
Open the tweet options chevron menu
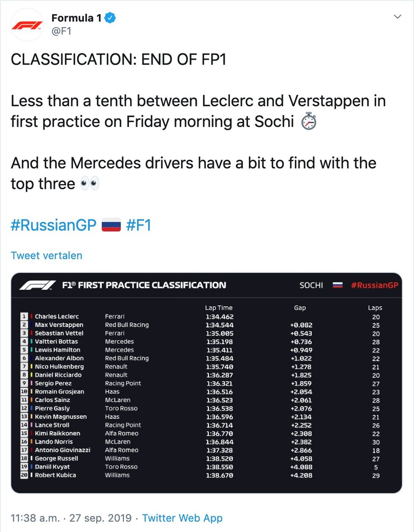pyautogui.click(x=397, y=16)
